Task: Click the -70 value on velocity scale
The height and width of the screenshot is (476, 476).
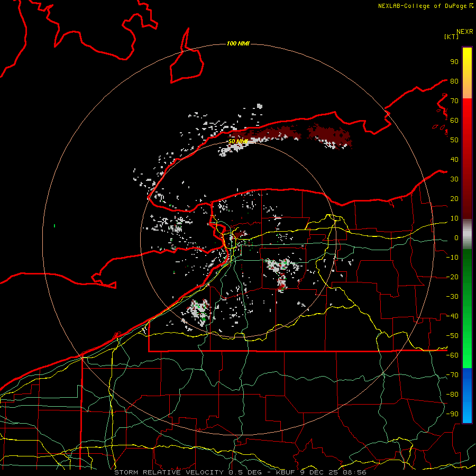Action: 452,375
